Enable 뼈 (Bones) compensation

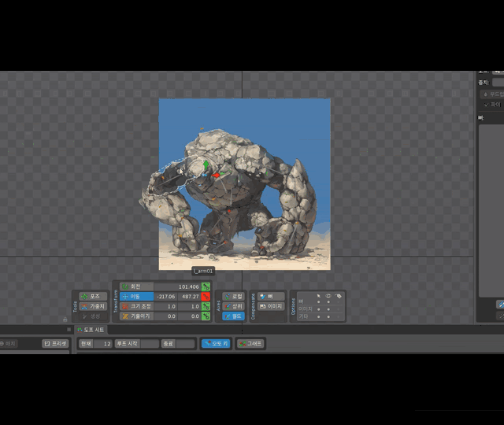(272, 296)
